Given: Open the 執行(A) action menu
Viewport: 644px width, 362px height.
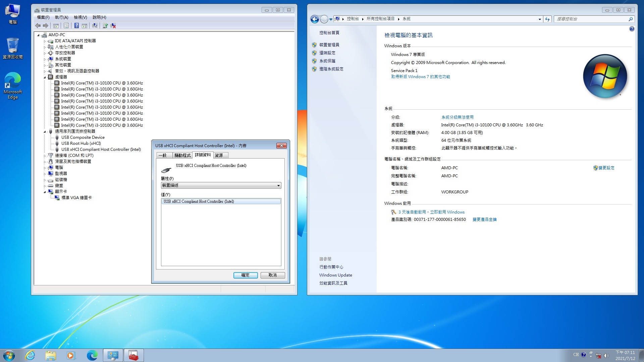Looking at the screenshot, I should click(61, 17).
